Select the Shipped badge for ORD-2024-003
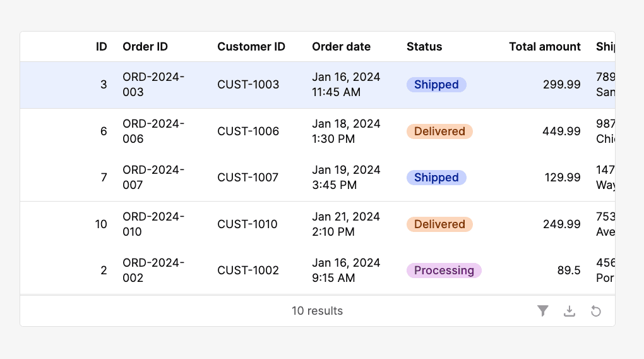The image size is (644, 359). pos(436,85)
